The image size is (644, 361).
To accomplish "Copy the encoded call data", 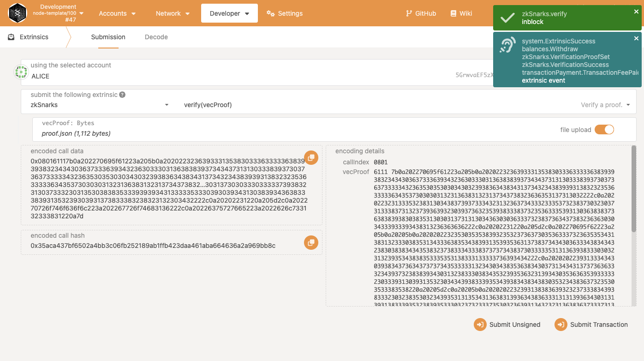I will click(x=311, y=157).
